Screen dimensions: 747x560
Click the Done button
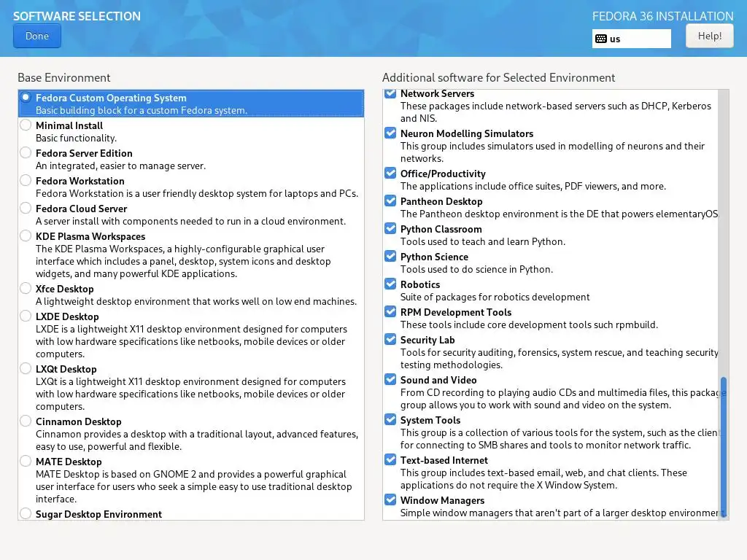(x=37, y=36)
